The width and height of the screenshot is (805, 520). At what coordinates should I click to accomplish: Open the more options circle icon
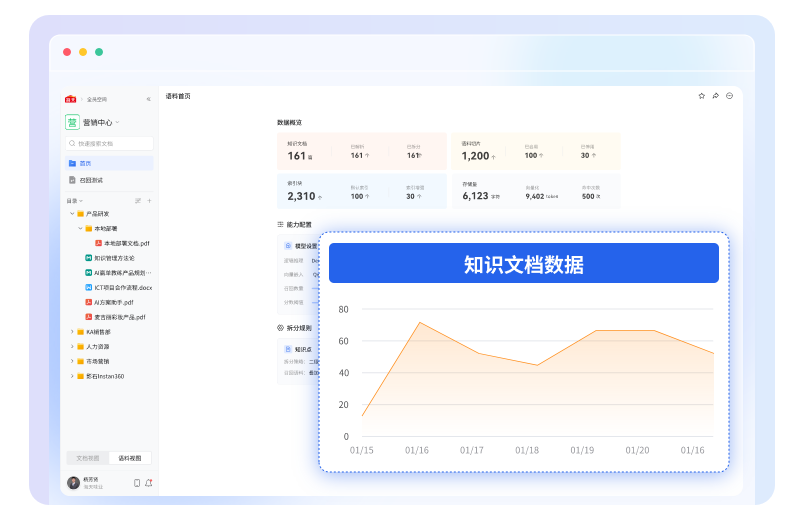pyautogui.click(x=730, y=96)
